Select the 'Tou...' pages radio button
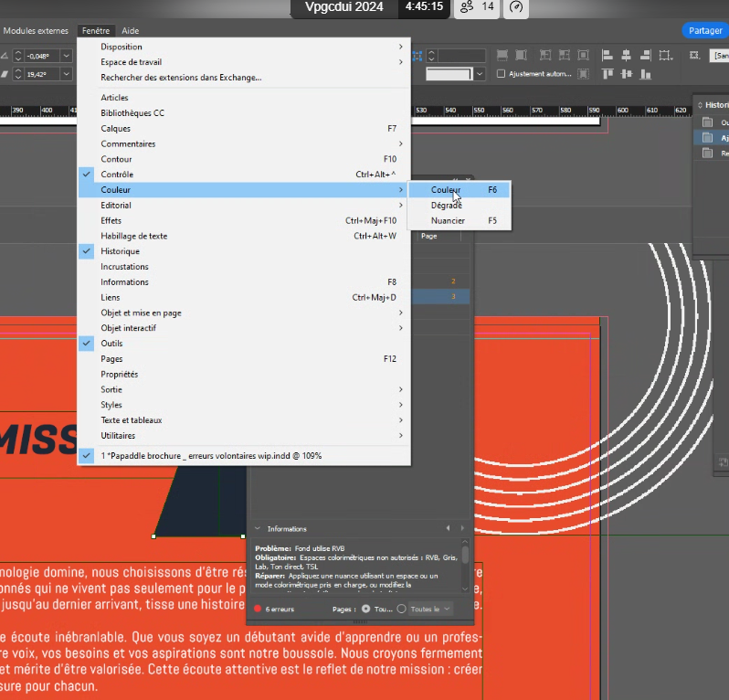 pos(366,609)
